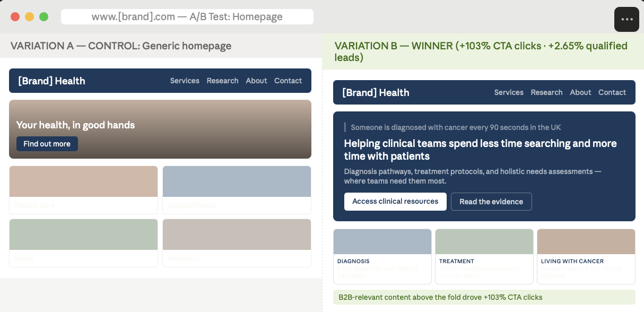Click the Access clinical resources button

click(395, 202)
